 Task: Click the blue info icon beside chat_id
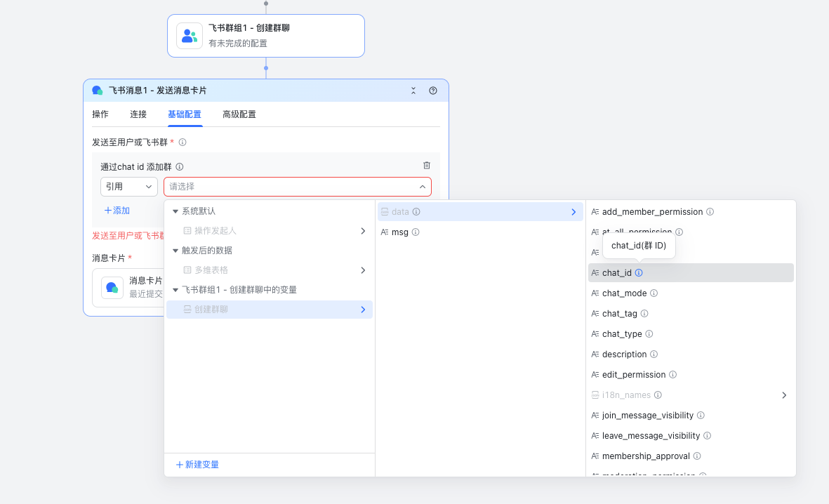pyautogui.click(x=639, y=273)
